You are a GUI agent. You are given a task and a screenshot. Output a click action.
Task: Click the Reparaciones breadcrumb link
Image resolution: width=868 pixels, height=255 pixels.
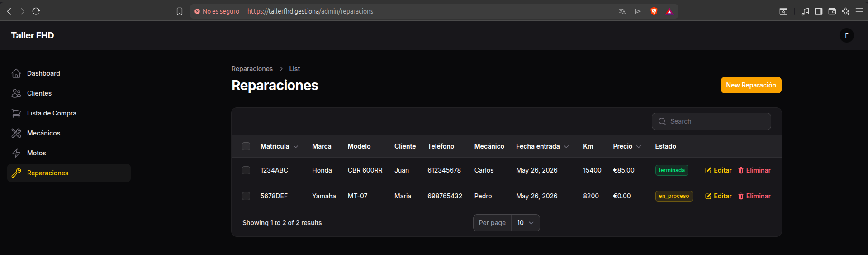tap(252, 69)
